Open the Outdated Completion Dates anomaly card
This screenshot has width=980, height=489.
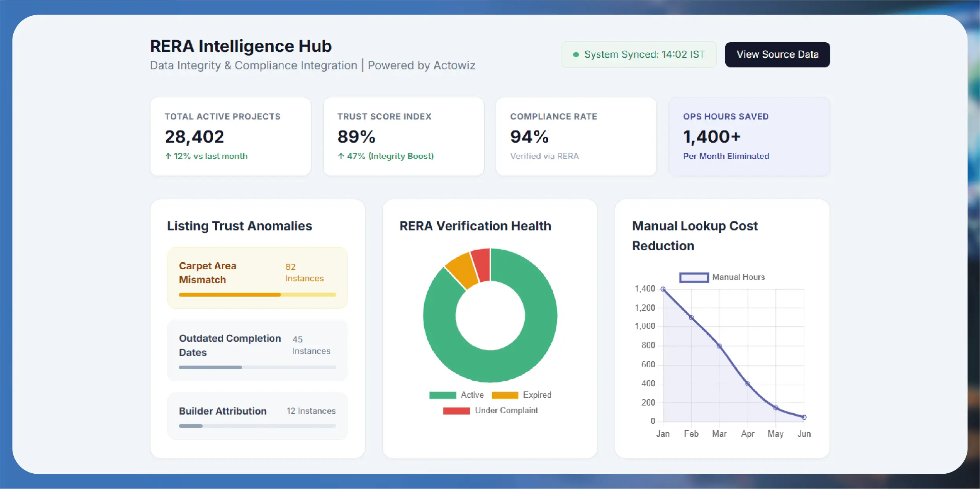coord(257,350)
